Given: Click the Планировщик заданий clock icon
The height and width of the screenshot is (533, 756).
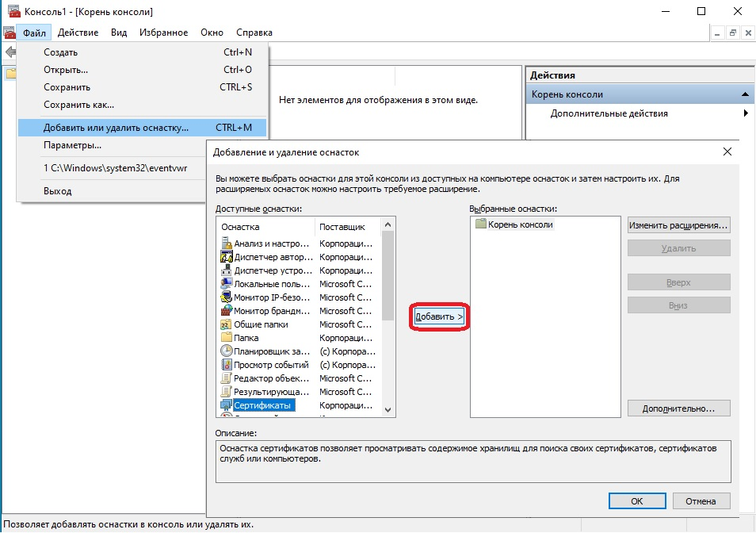Looking at the screenshot, I should tap(227, 351).
